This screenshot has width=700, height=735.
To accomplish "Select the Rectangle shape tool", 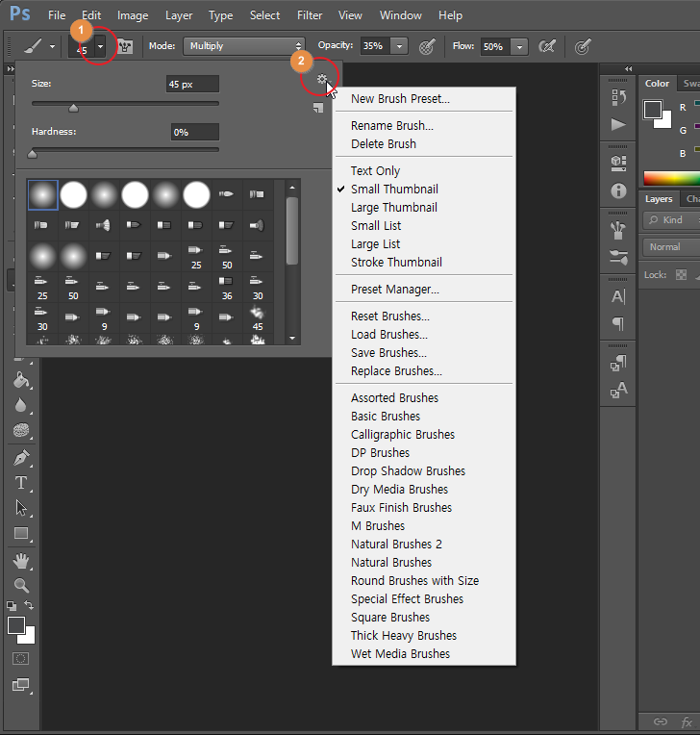I will 21,533.
